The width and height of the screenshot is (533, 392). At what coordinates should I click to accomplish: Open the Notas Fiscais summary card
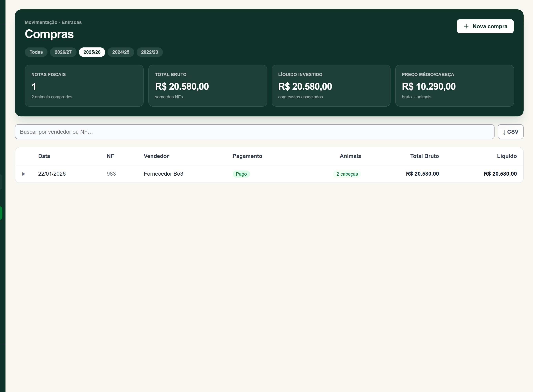tap(84, 86)
